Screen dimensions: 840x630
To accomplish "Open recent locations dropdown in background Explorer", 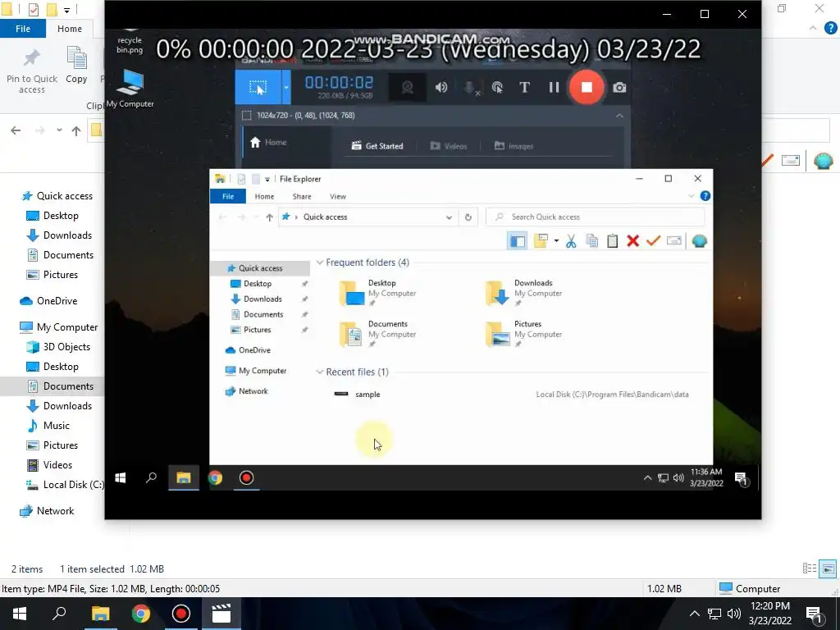I will coord(59,130).
